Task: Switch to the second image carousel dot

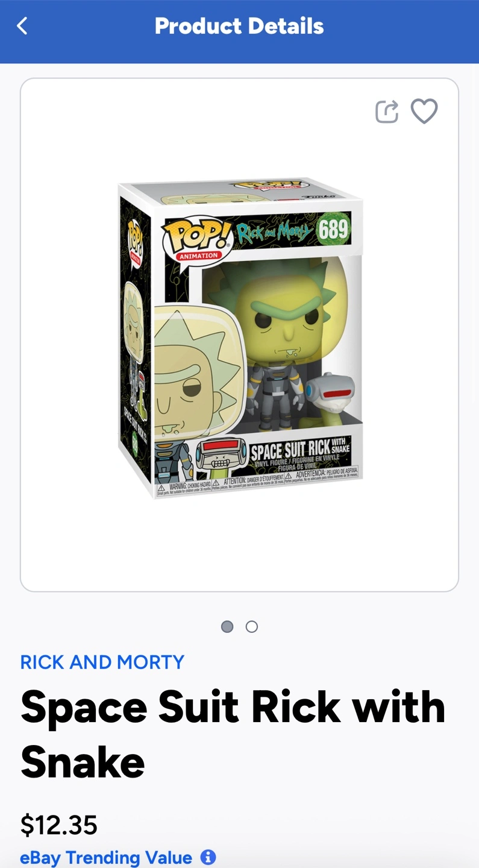Action: point(252,627)
